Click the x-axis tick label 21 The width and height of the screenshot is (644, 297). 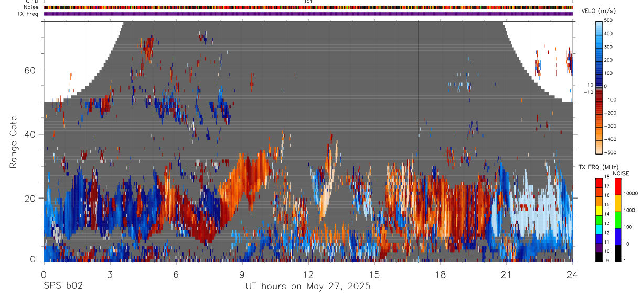point(506,274)
